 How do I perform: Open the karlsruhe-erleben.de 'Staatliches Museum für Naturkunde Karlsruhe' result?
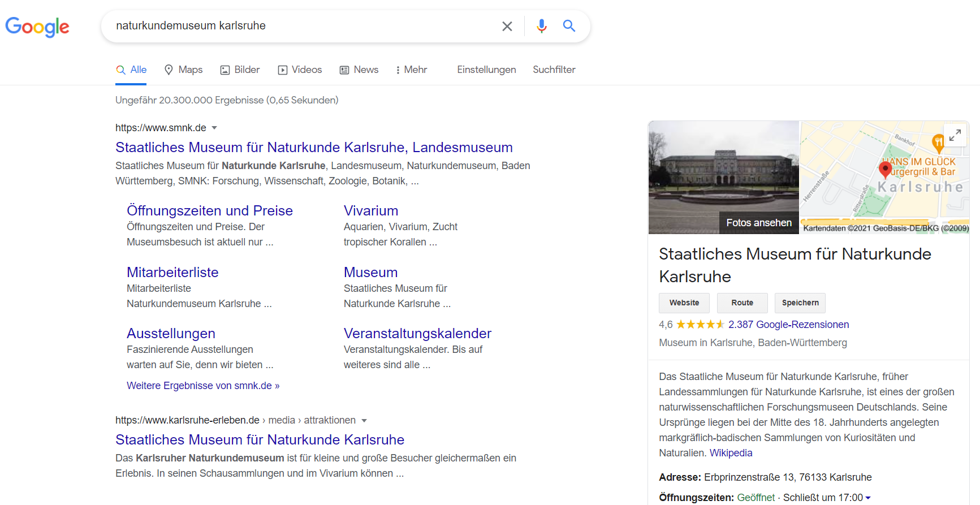click(x=260, y=440)
